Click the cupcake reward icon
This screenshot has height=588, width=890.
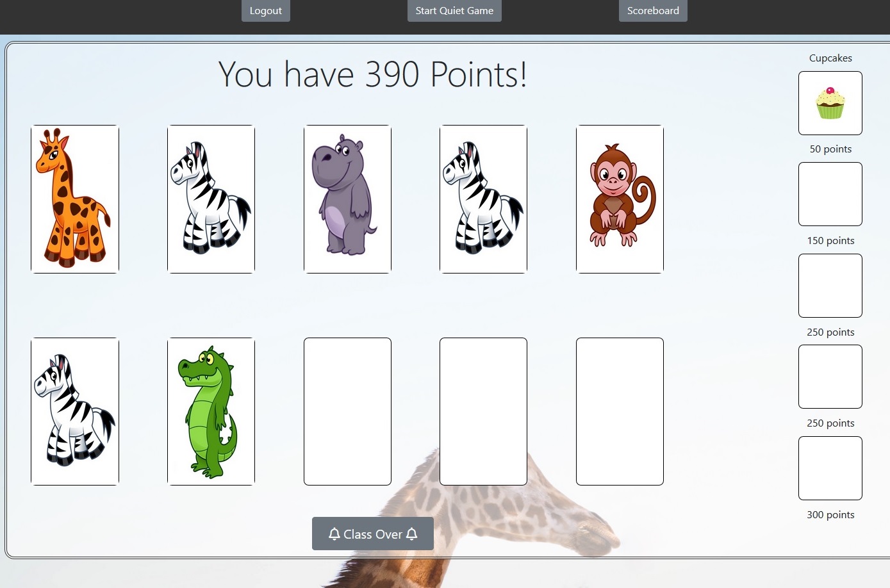pos(830,103)
